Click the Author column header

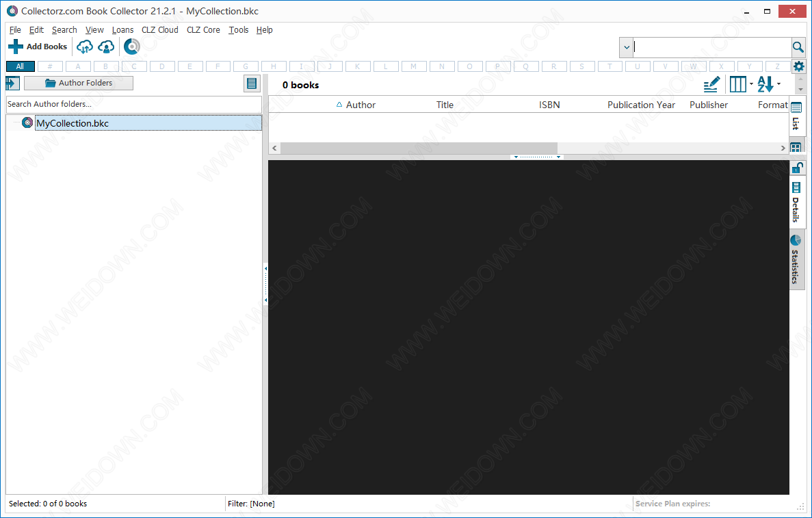coord(361,105)
